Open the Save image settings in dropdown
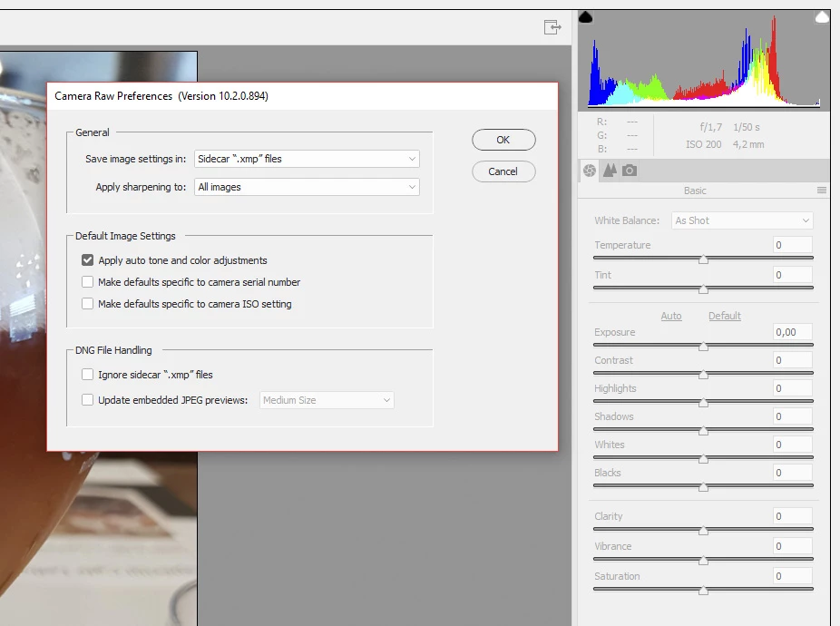The image size is (840, 626). pyautogui.click(x=307, y=159)
